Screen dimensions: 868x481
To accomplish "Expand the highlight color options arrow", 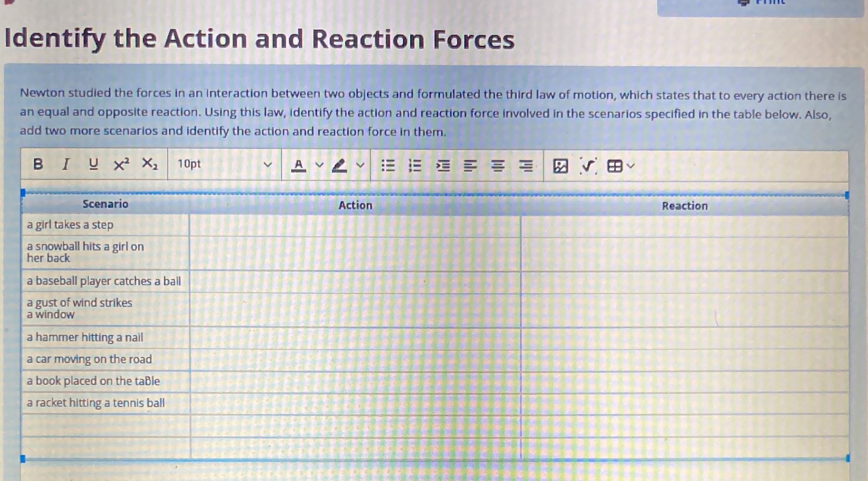I will pos(360,165).
